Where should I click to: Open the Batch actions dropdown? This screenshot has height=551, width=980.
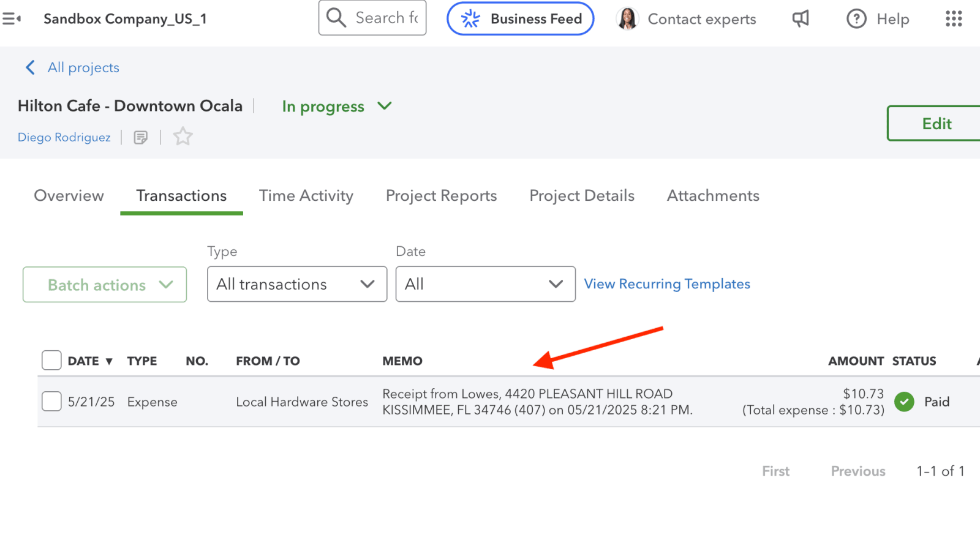(x=105, y=285)
